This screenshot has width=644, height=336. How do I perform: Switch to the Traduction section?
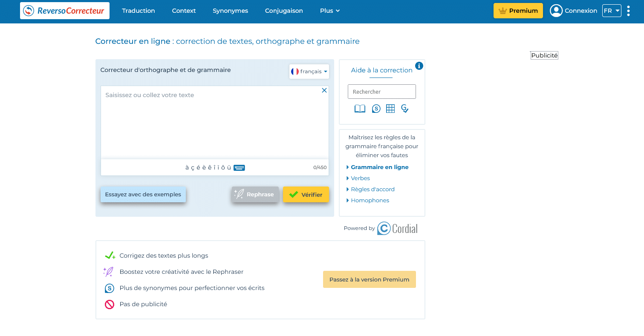click(x=138, y=11)
